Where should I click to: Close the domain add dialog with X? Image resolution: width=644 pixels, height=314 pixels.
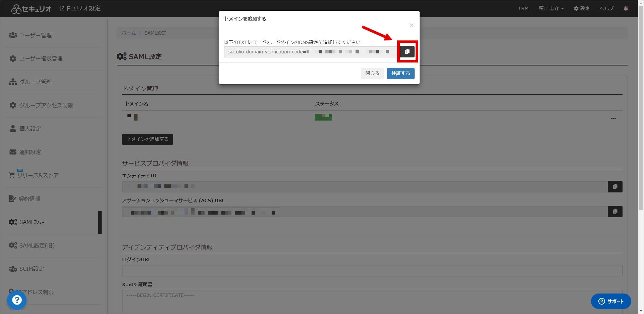(x=412, y=26)
